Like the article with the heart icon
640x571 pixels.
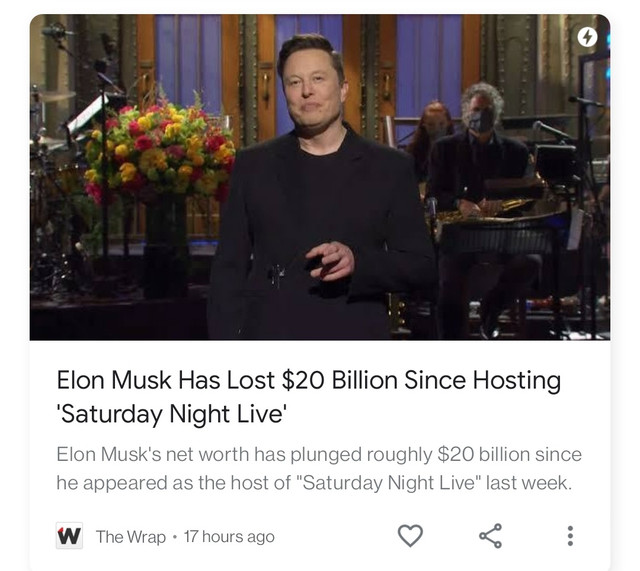pyautogui.click(x=410, y=535)
